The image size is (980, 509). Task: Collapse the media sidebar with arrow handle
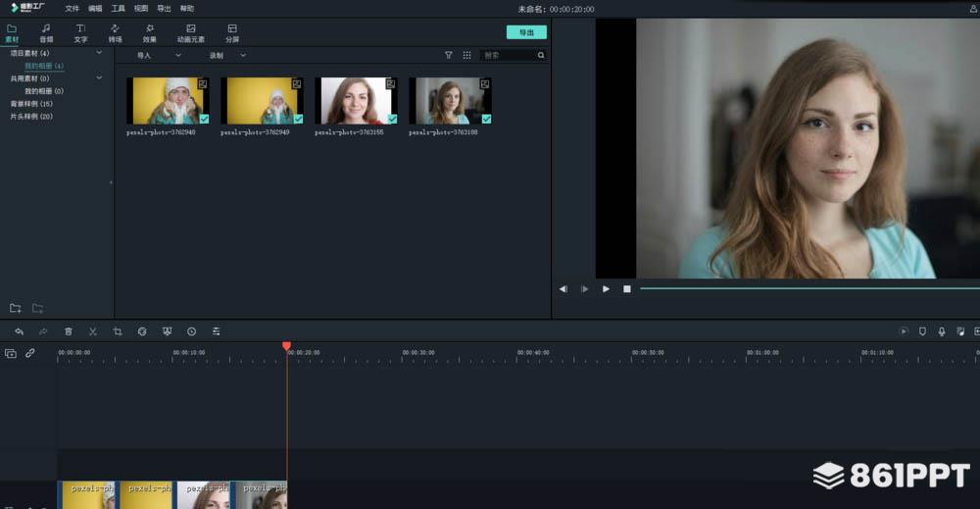112,182
